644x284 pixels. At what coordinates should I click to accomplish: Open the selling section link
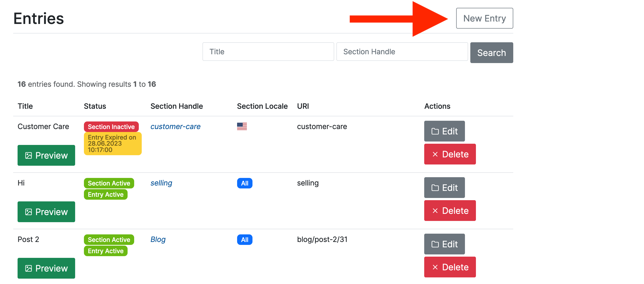161,183
